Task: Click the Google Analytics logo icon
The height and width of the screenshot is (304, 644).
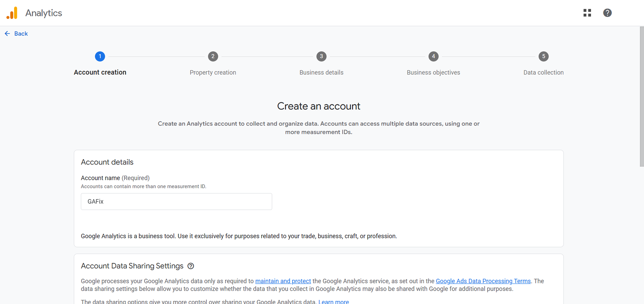Action: pyautogui.click(x=12, y=13)
